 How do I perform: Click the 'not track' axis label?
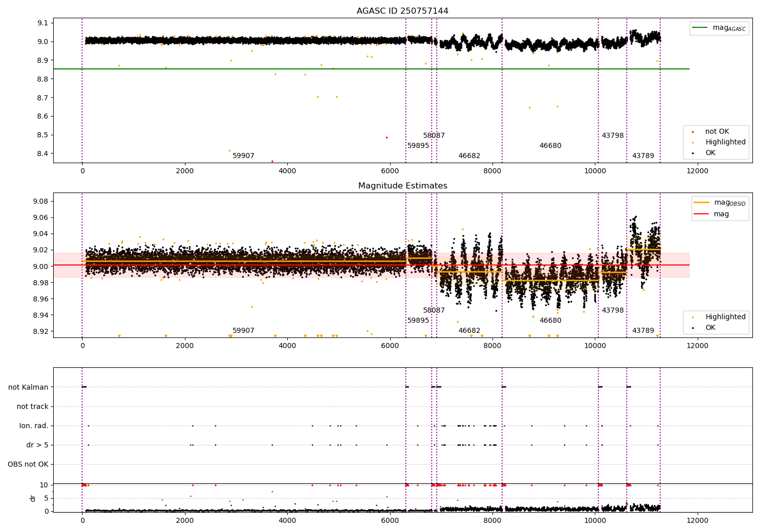(x=32, y=407)
